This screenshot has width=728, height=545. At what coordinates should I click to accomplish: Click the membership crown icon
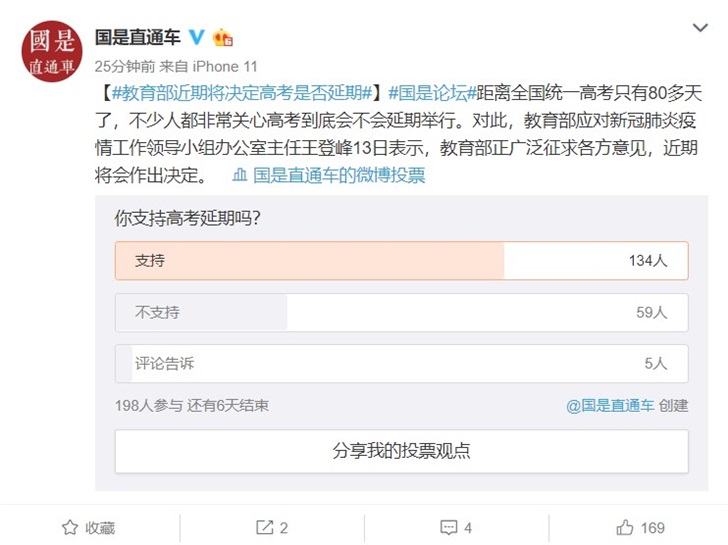point(222,38)
